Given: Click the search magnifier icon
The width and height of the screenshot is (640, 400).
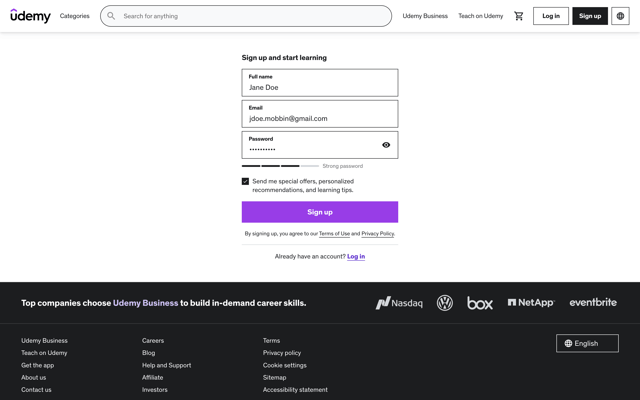Looking at the screenshot, I should pos(111,16).
